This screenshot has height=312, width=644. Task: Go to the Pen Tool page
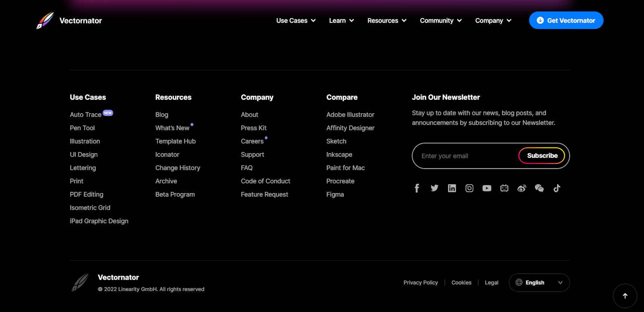(x=82, y=128)
